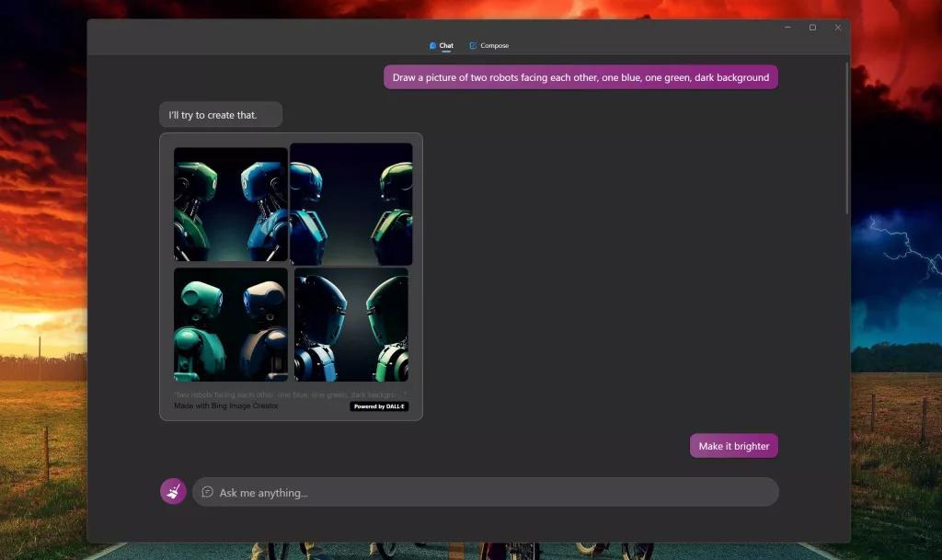Select the Make it brighter message bubble
This screenshot has width=942, height=560.
click(733, 446)
